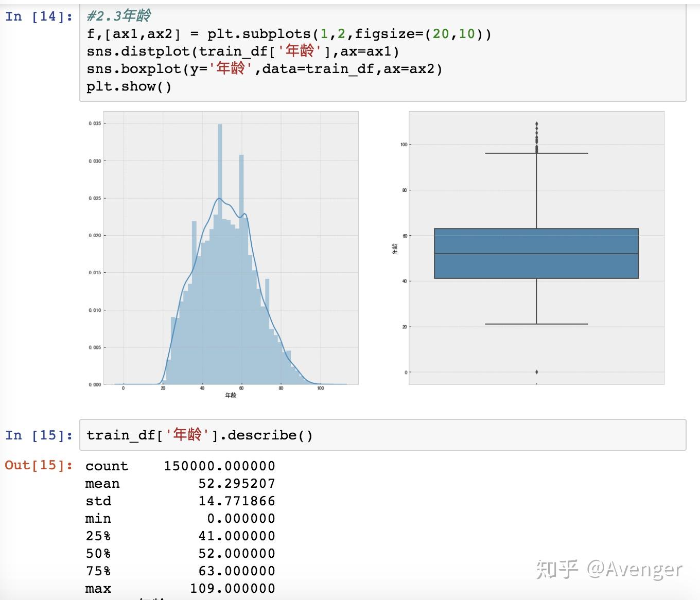Click the 50% value 52.000000
The width and height of the screenshot is (700, 600).
237,553
